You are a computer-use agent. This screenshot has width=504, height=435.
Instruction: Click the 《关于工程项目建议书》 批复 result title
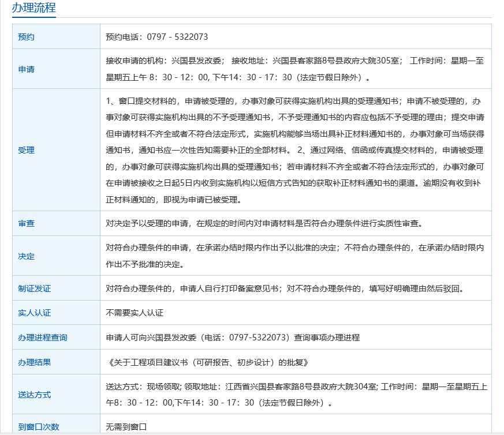tap(208, 362)
